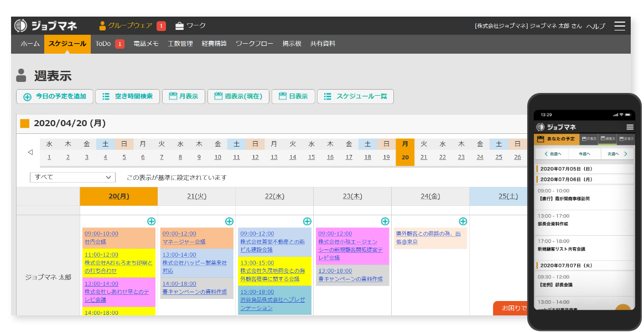Open the 15:00-18:00 渋谷食品 プレゼンテーション event
This screenshot has width=644, height=332.
274,300
